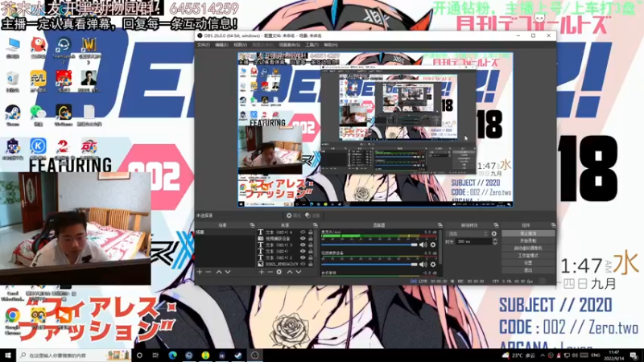The height and width of the screenshot is (362, 644).
Task: Open the TeamSpeak 3 desktop shortcut
Action: click(x=64, y=50)
